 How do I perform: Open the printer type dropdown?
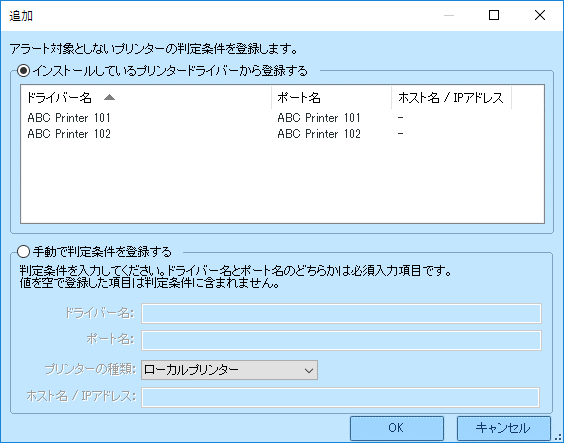tap(229, 370)
